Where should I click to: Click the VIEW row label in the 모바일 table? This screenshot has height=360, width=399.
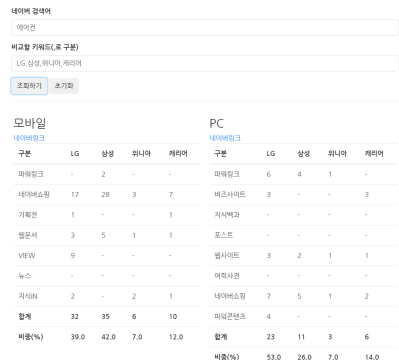(27, 256)
